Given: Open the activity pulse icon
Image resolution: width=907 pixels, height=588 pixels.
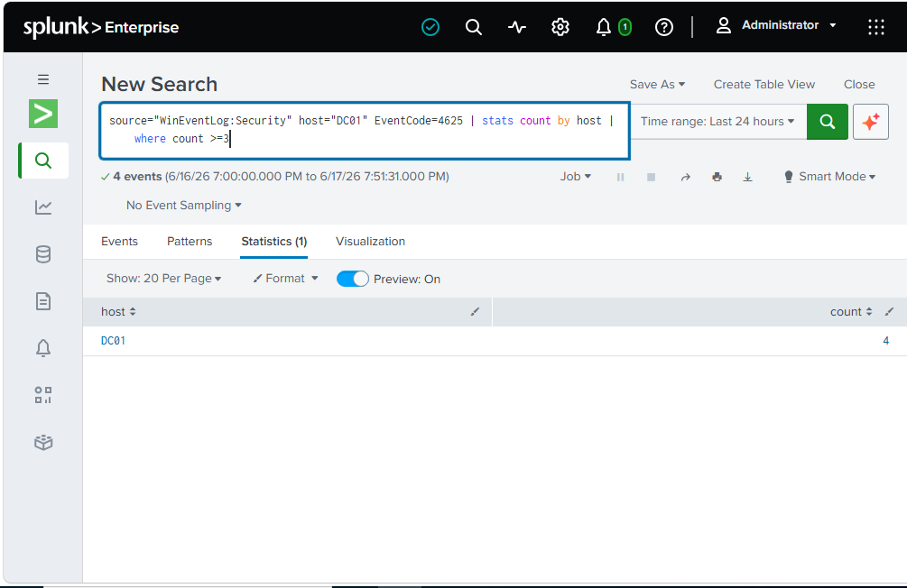Looking at the screenshot, I should click(x=516, y=26).
